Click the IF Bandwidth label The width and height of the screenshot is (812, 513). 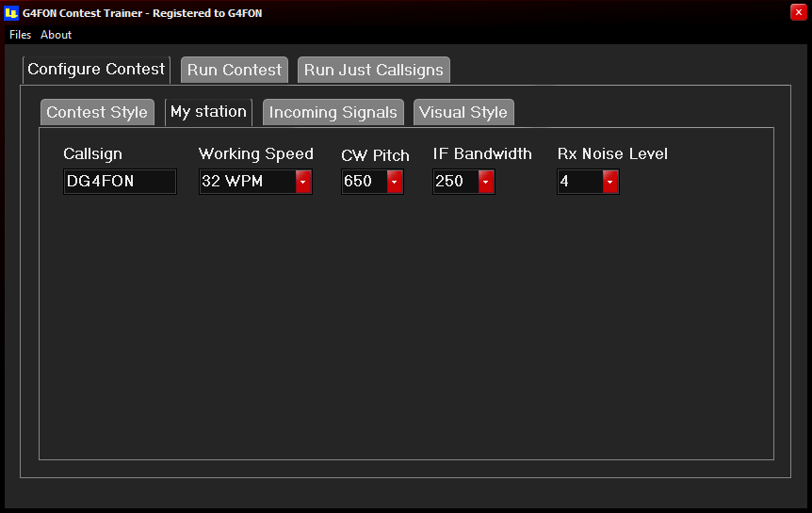[x=482, y=153]
